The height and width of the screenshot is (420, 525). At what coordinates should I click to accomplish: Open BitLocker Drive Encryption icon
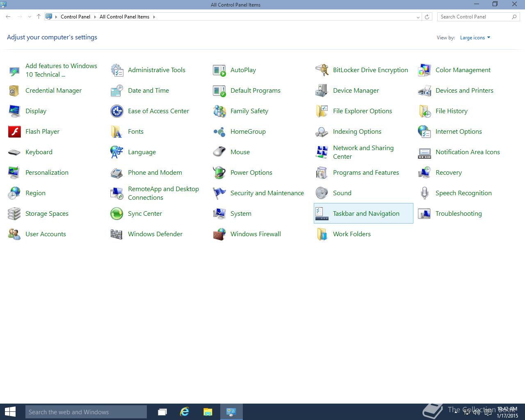pyautogui.click(x=322, y=70)
